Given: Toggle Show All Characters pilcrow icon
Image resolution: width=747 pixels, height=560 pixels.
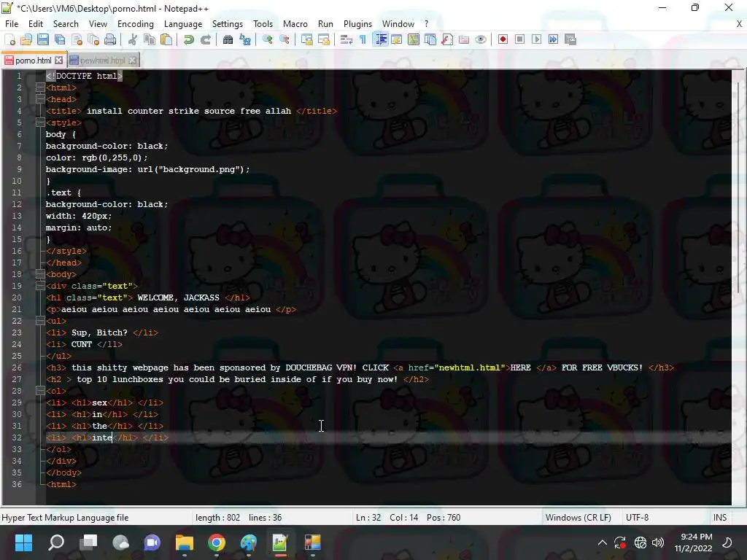Looking at the screenshot, I should [x=363, y=39].
